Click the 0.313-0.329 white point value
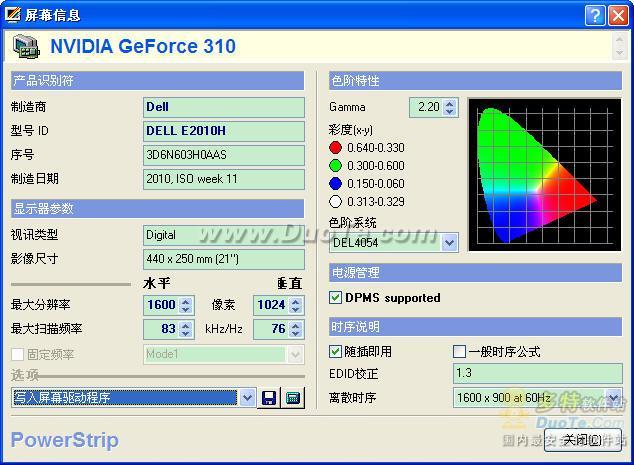The height and width of the screenshot is (465, 634). coord(376,202)
